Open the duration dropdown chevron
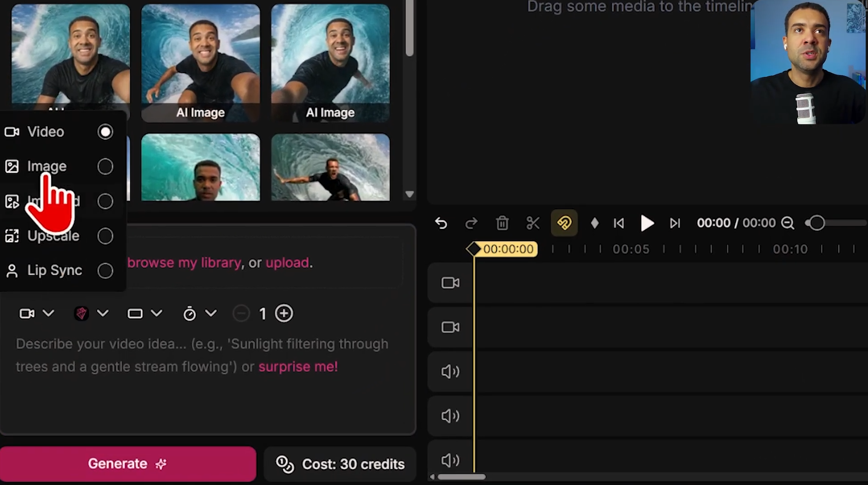868x485 pixels. click(x=211, y=313)
